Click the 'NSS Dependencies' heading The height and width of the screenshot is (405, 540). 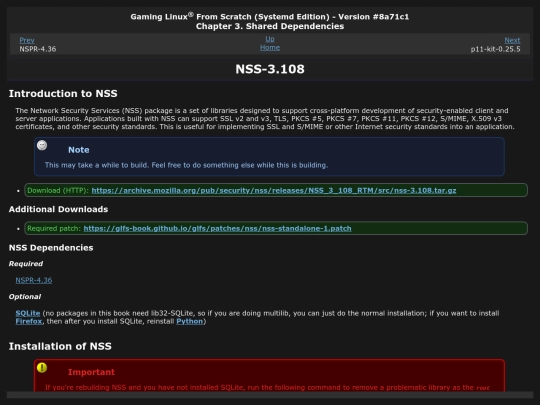point(51,248)
